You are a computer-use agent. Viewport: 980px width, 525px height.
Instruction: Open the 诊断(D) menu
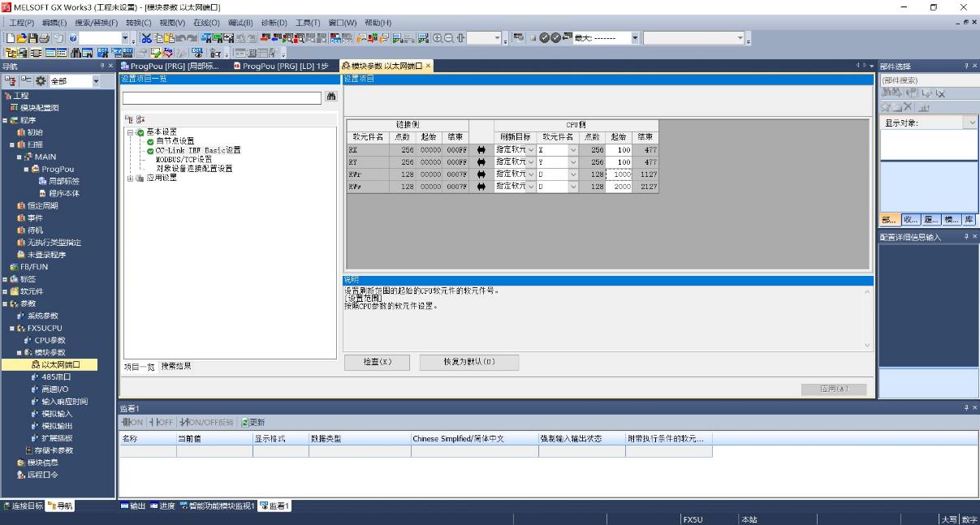(x=274, y=23)
